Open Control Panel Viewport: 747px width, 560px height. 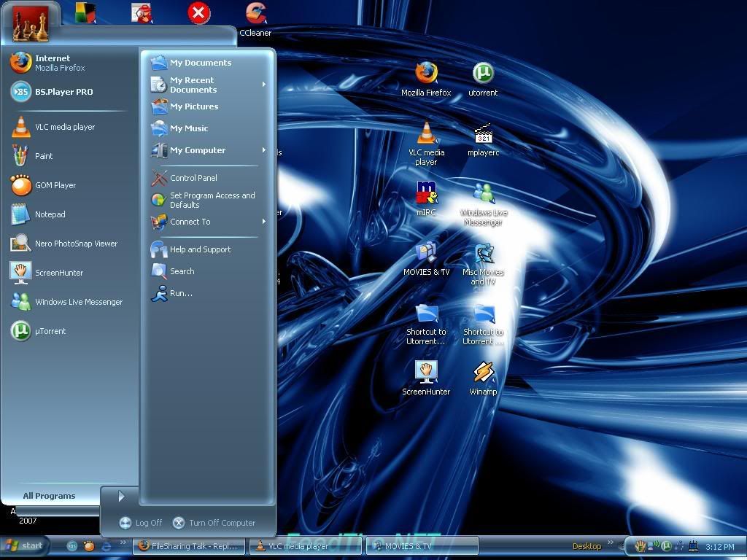pyautogui.click(x=208, y=178)
